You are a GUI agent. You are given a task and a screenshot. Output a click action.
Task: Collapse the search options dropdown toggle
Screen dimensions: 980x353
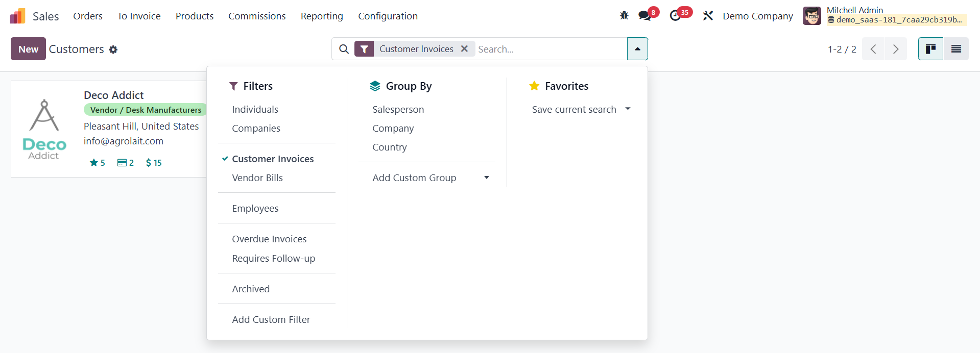tap(637, 49)
